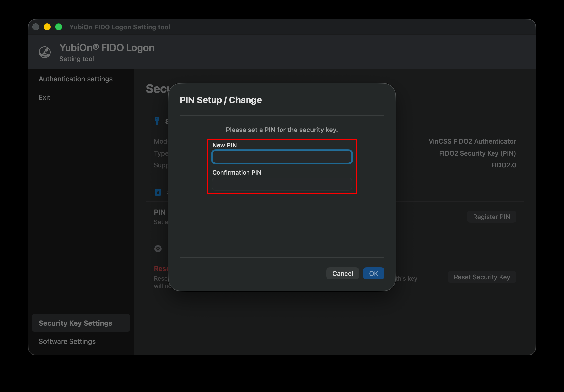Click into the Confirmation PIN field
564x392 pixels.
(282, 184)
